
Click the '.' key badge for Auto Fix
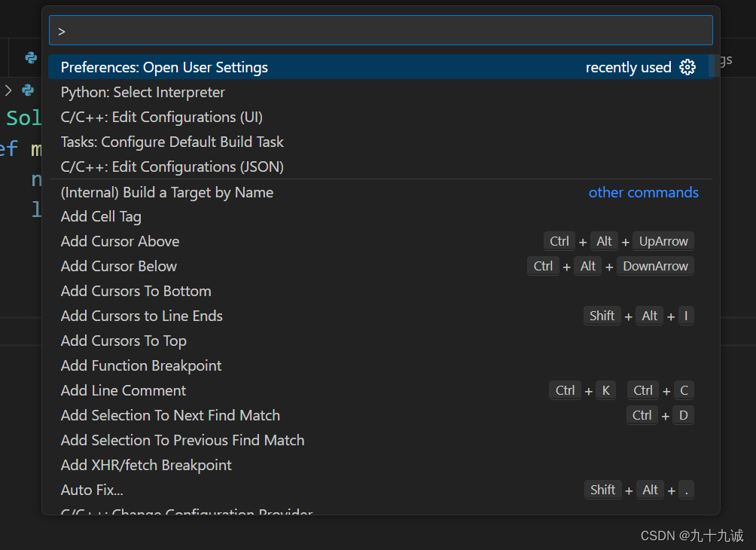686,490
